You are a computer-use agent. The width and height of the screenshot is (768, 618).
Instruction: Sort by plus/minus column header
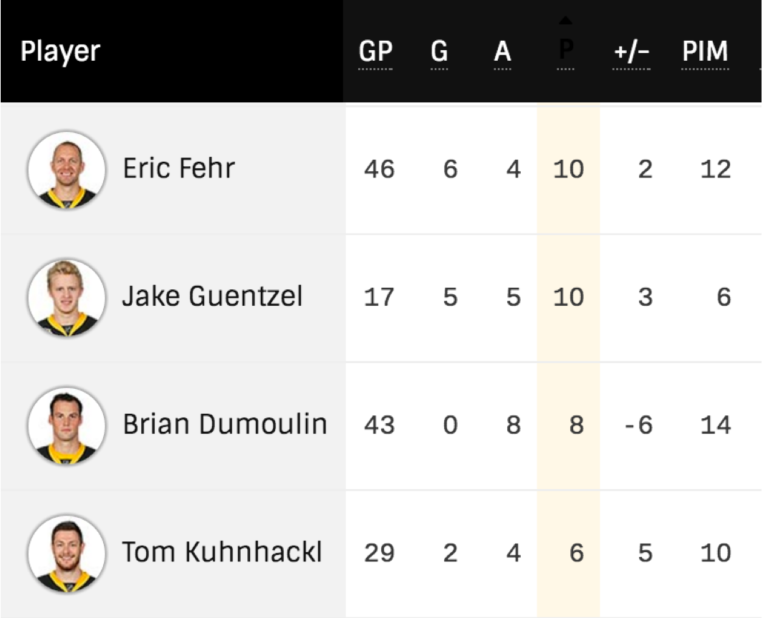click(x=632, y=52)
